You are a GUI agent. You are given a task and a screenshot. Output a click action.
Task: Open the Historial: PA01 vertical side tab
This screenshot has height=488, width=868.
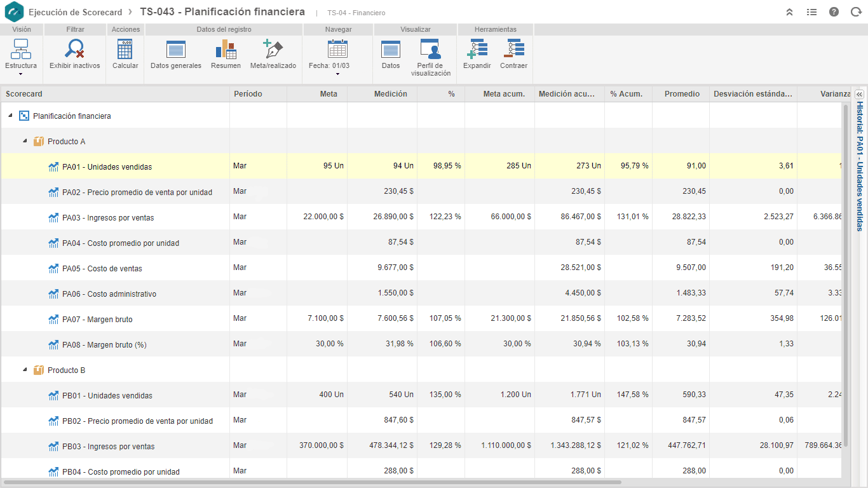[860, 166]
